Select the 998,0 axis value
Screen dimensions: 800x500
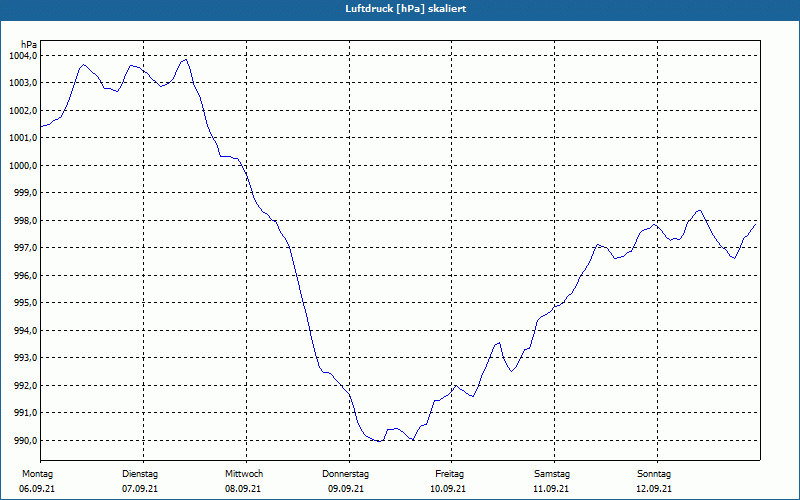(x=26, y=220)
